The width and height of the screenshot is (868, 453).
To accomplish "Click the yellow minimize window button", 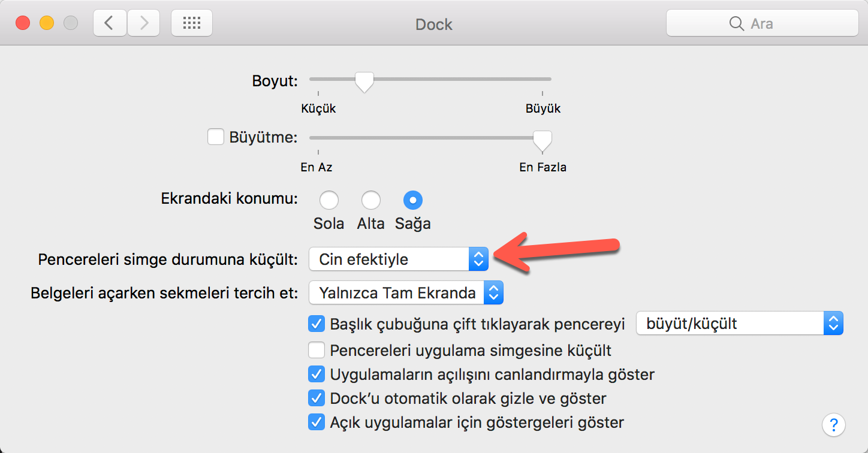I will coord(47,23).
